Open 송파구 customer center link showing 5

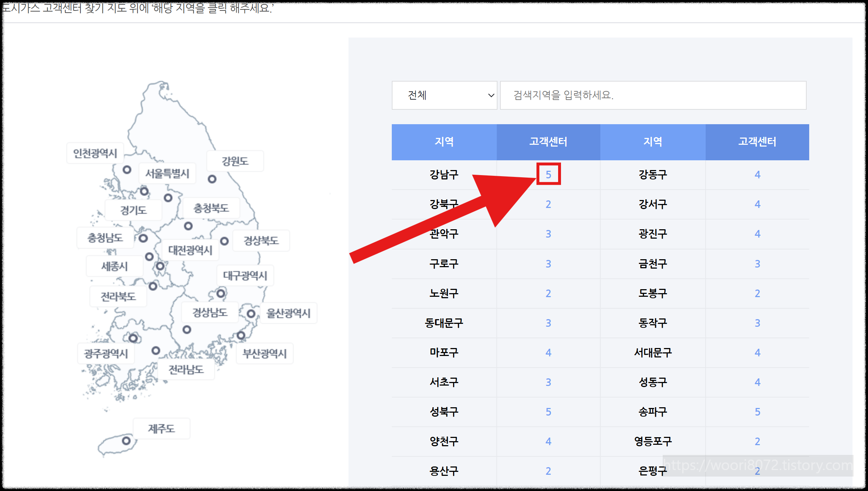(x=757, y=412)
